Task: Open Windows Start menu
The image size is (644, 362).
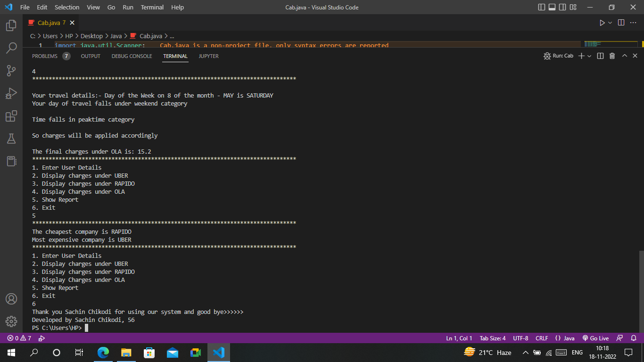Action: point(11,353)
